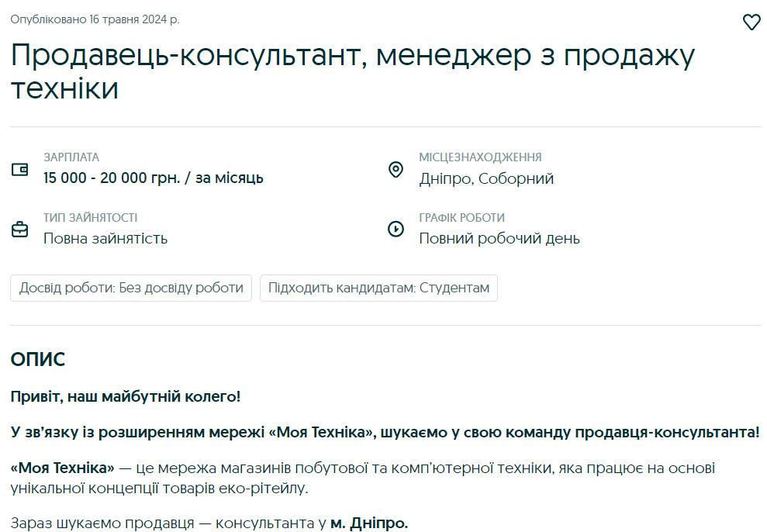Click the greeting 'Привіт, наш майбутній колего!'

[126, 397]
